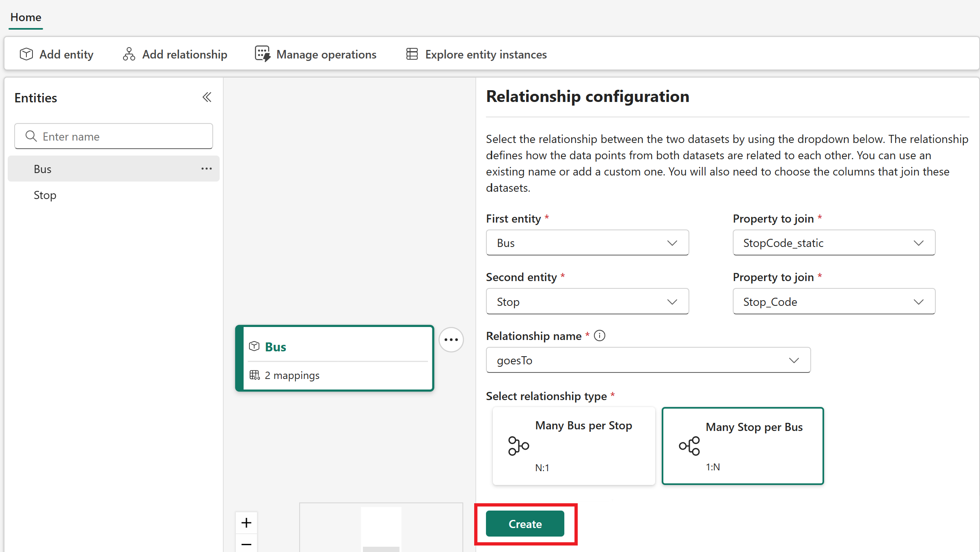Select the Many Stop per Bus option

[x=743, y=446]
